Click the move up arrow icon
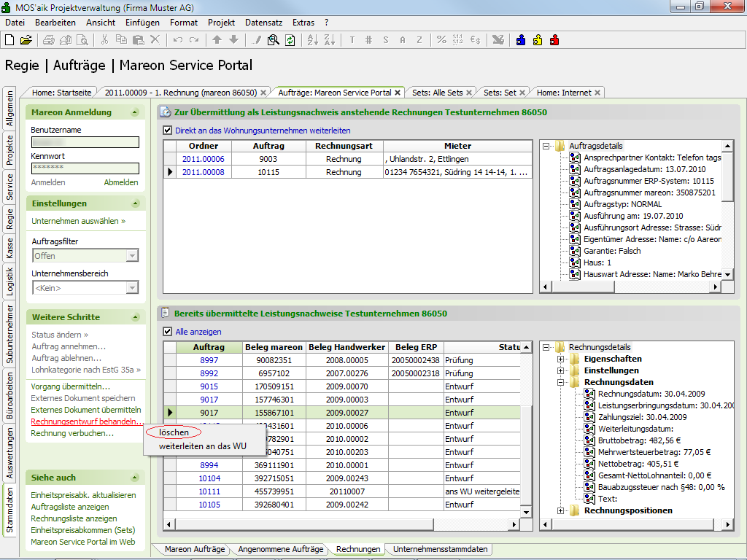The height and width of the screenshot is (560, 747). point(217,40)
